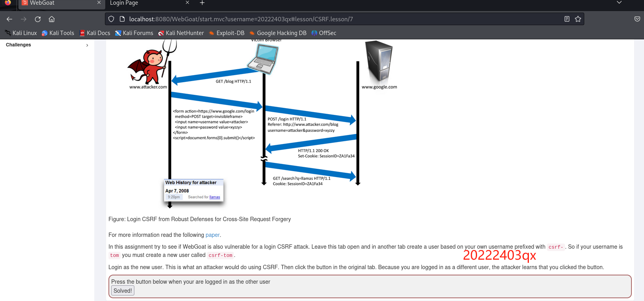
Task: Open the Google Hacking DB bookmark
Action: click(x=278, y=33)
